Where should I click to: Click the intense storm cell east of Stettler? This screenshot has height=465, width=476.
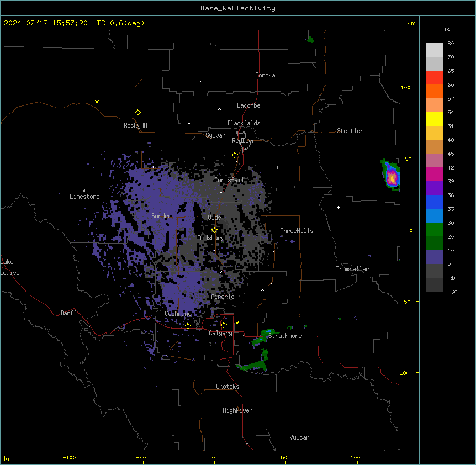[x=392, y=177]
